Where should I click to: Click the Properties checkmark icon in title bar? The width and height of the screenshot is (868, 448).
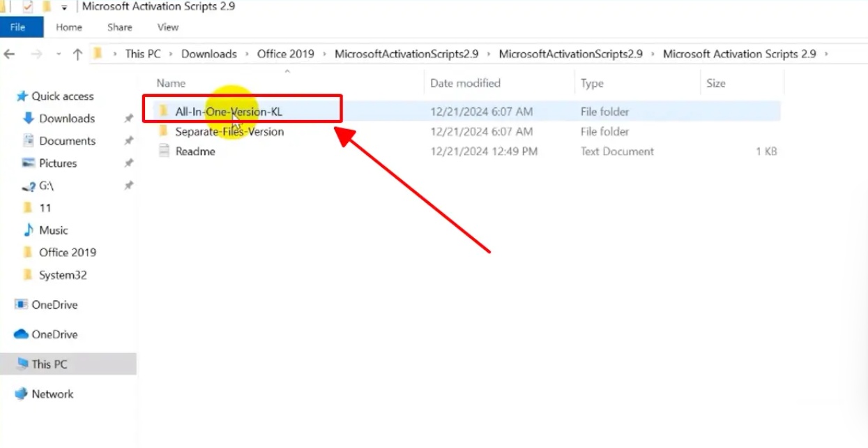28,6
